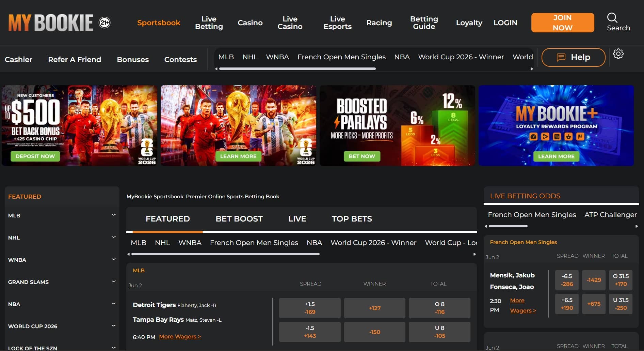Select Detroit Tigers +127 winner odds
Viewport: 644px width, 351px height.
click(374, 308)
